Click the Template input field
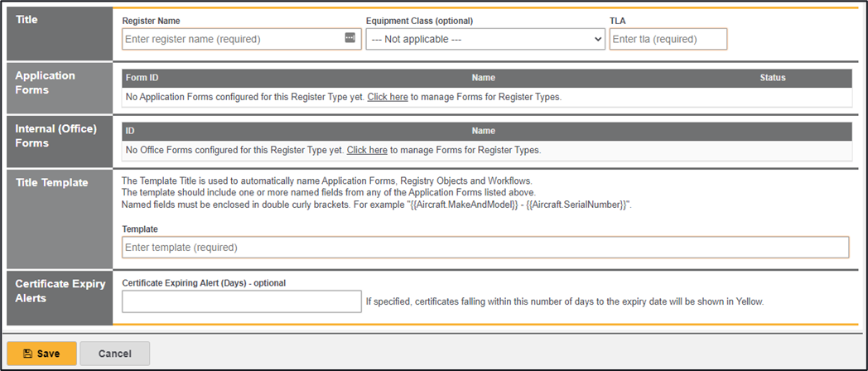This screenshot has height=371, width=868. (485, 247)
